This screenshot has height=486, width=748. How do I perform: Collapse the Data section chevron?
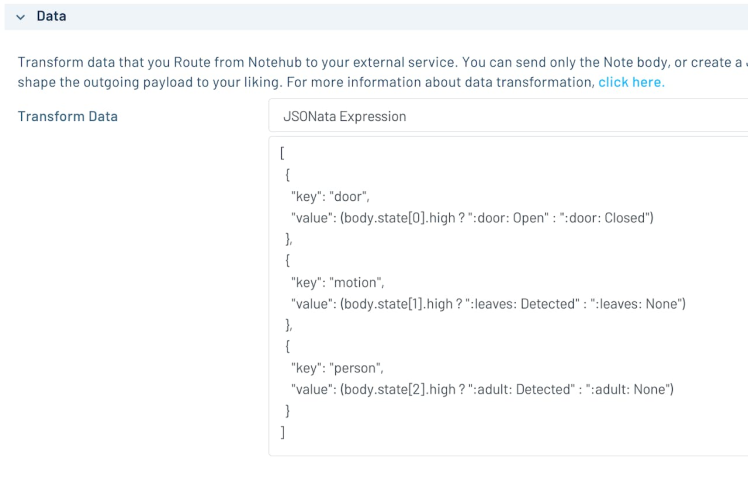(20, 17)
